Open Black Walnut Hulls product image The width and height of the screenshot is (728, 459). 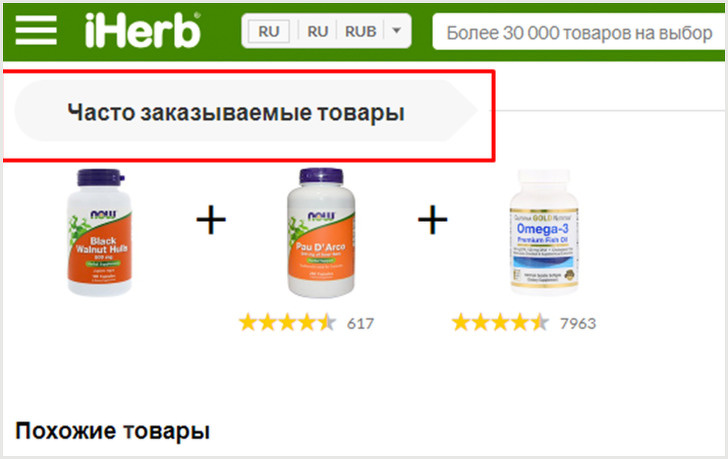coord(99,232)
